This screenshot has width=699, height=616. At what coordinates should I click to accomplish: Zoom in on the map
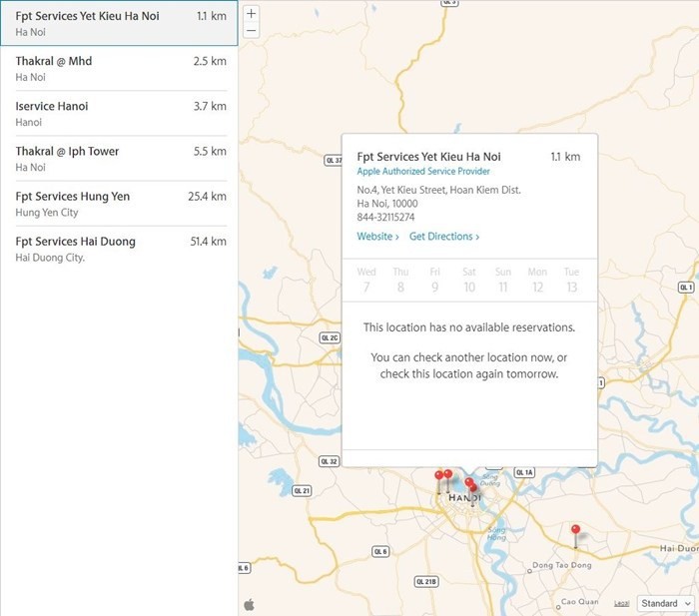251,13
